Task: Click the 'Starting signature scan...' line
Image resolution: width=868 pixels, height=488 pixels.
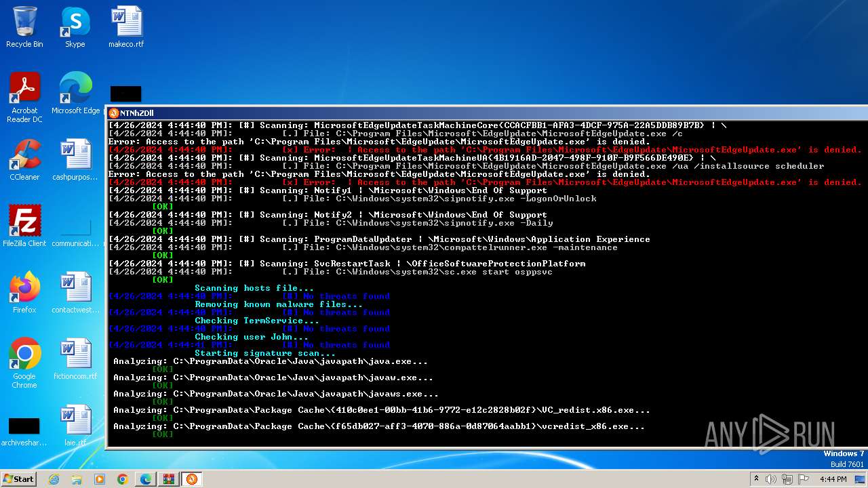Action: (x=265, y=353)
